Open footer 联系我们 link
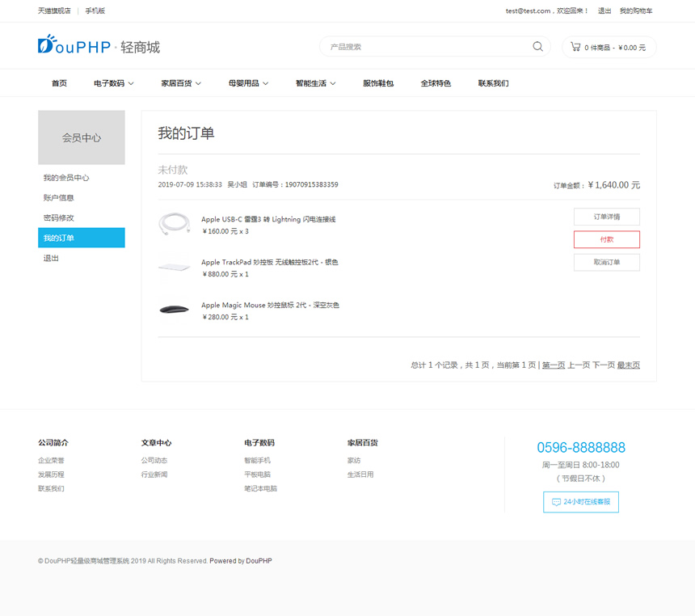 click(x=51, y=489)
